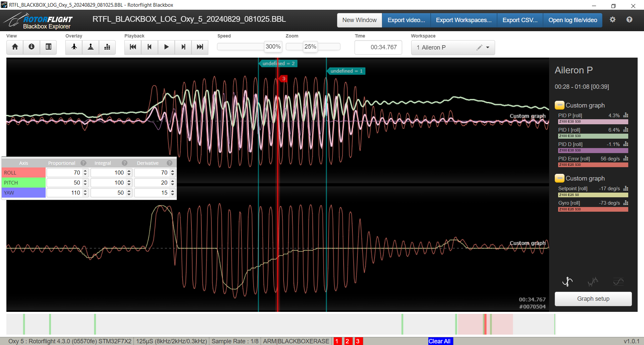
Task: Open the settings gear icon
Action: point(612,20)
